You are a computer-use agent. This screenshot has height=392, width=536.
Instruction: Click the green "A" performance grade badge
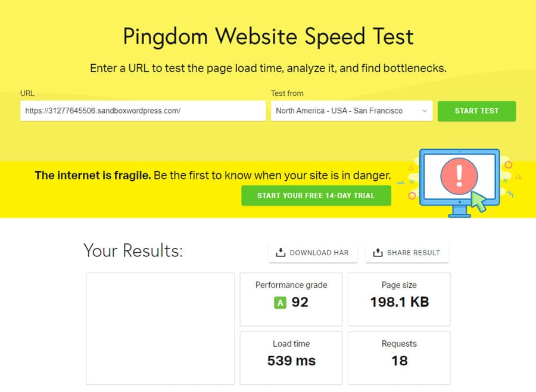tap(279, 303)
